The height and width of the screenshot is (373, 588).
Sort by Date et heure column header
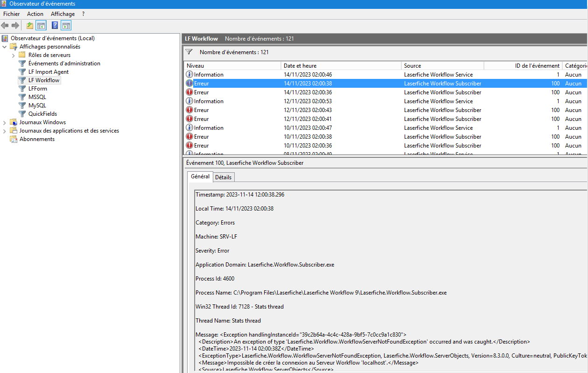point(341,66)
